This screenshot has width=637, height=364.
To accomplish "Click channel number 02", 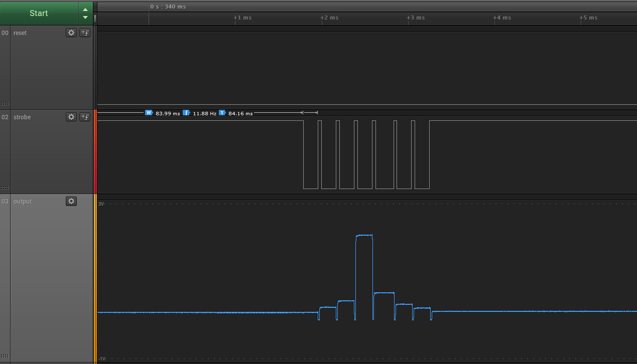I will point(5,117).
